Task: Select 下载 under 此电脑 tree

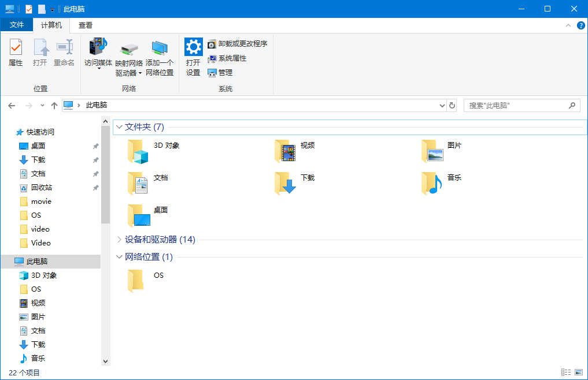Action: tap(38, 344)
